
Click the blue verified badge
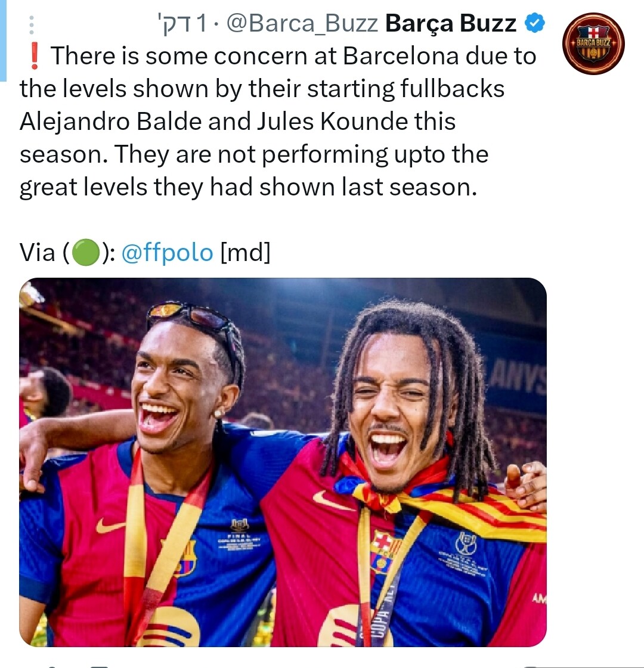coord(534,23)
